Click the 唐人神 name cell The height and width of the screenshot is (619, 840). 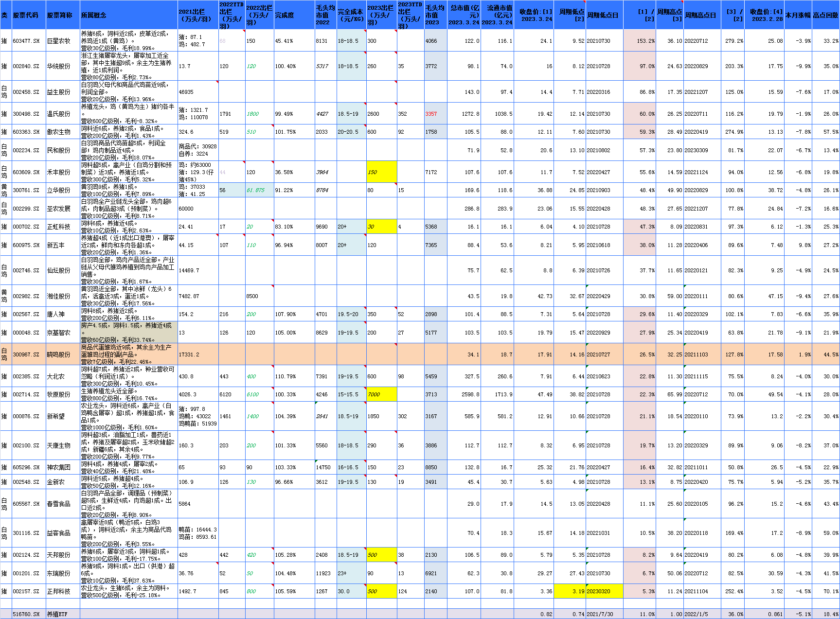click(x=63, y=314)
